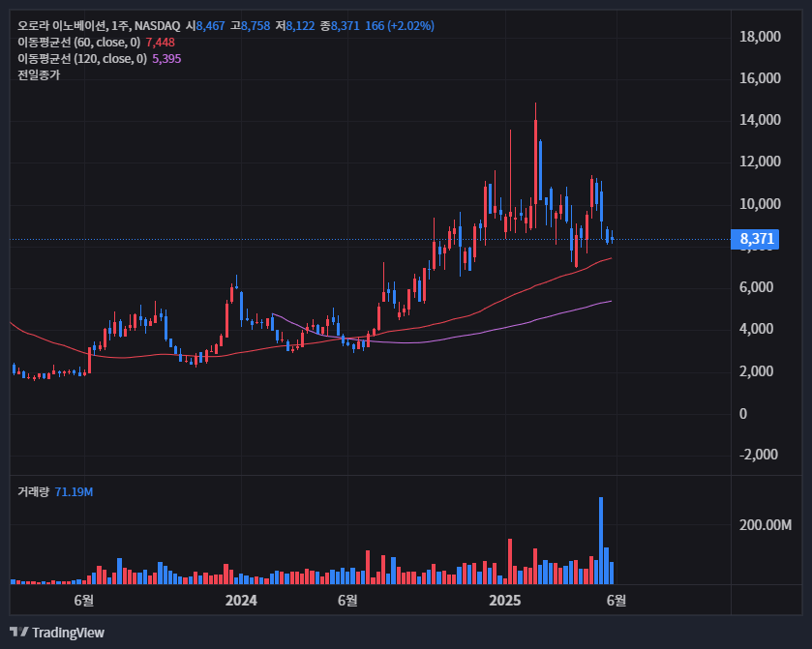Click the 오로라 이노베이션 symbol title
The height and width of the screenshot is (649, 812).
coord(62,26)
